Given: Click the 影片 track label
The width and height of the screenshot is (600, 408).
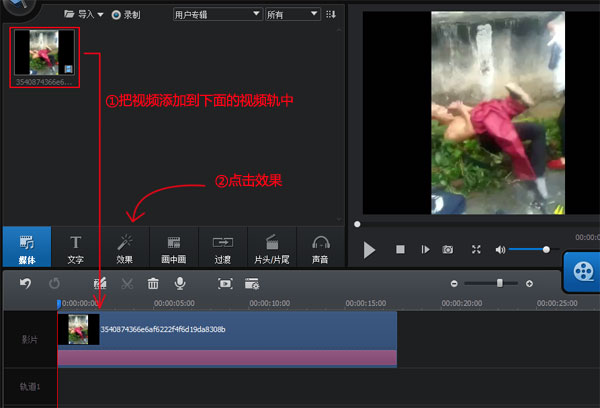Looking at the screenshot, I should pyautogui.click(x=29, y=339).
